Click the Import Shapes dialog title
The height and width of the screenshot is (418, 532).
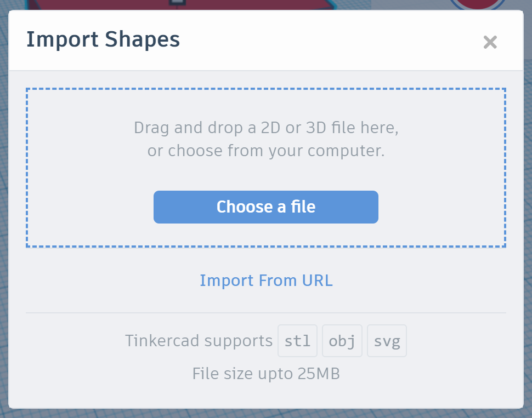pos(103,39)
